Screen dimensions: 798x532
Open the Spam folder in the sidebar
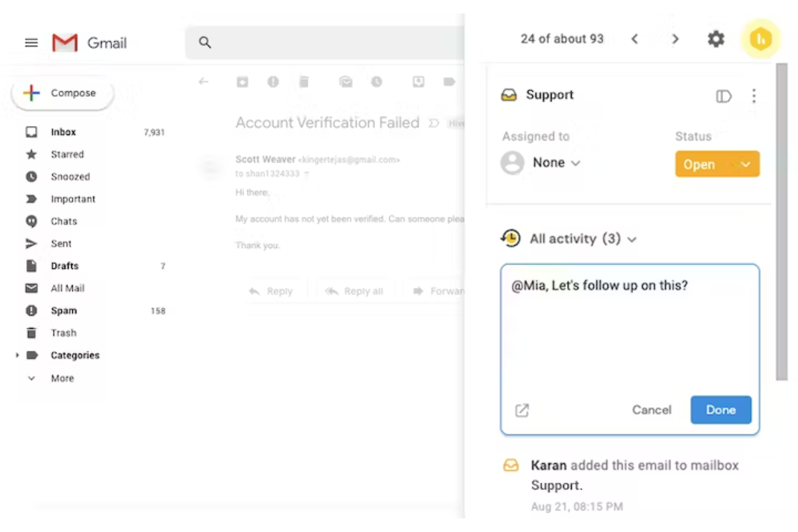[x=63, y=310]
